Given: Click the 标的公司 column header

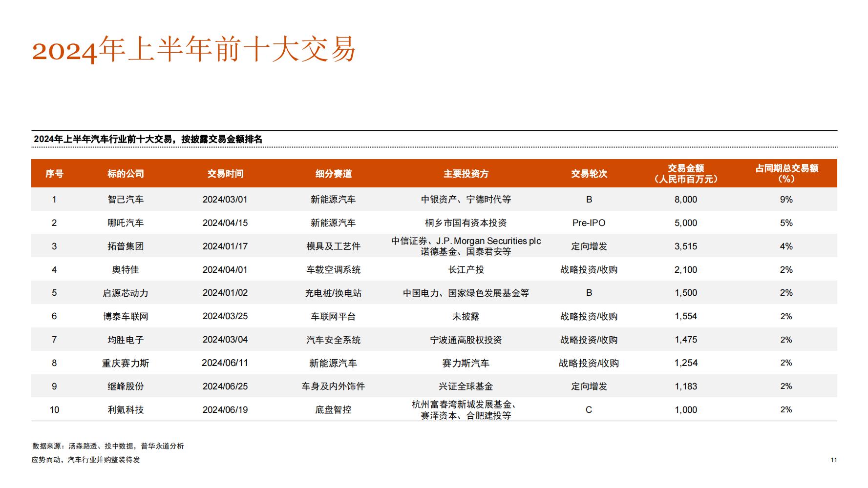Looking at the screenshot, I should click(x=126, y=174).
